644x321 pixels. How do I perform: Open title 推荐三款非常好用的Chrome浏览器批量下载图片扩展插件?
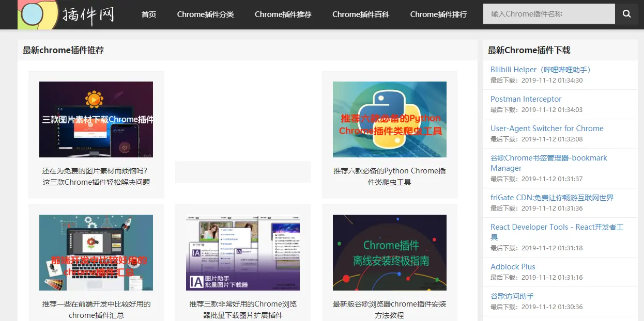[x=243, y=309]
